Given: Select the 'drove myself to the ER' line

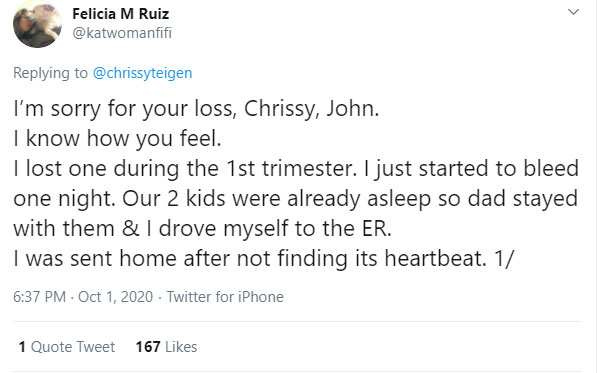Looking at the screenshot, I should point(202,229).
